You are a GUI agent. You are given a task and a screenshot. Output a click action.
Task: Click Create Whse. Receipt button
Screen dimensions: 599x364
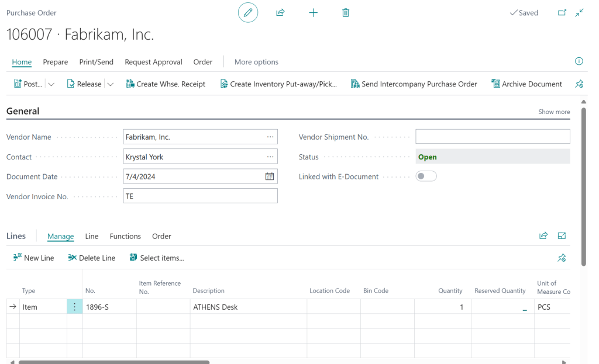tap(166, 84)
